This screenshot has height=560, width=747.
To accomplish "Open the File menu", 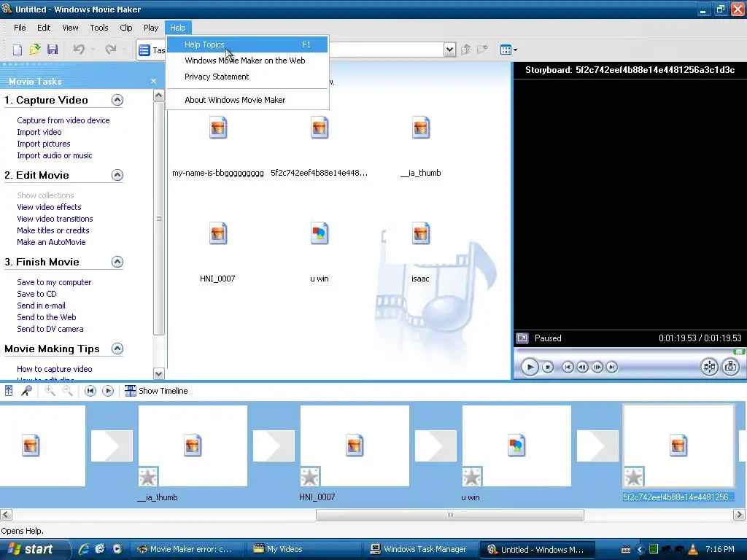I will (20, 28).
